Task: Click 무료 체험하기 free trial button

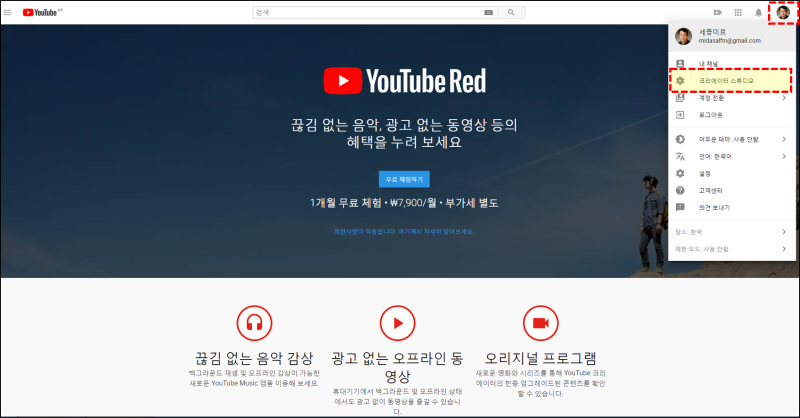Action: (x=404, y=179)
